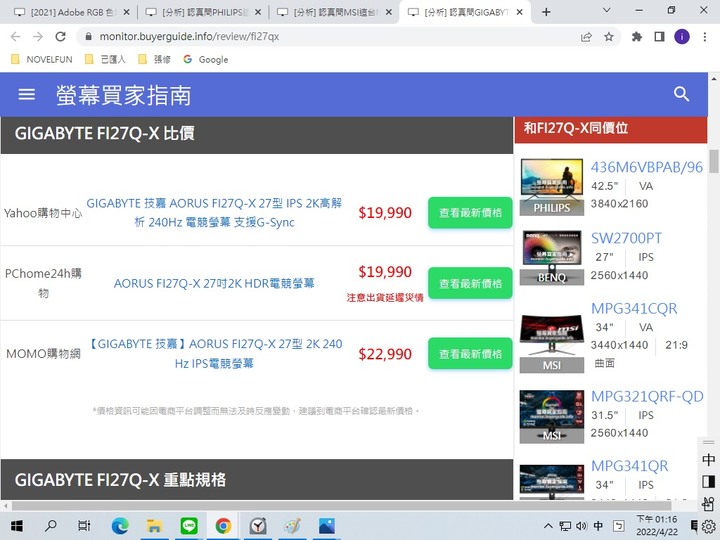720x540 pixels.
Task: Open Chrome extensions puzzle icon
Action: point(636,37)
